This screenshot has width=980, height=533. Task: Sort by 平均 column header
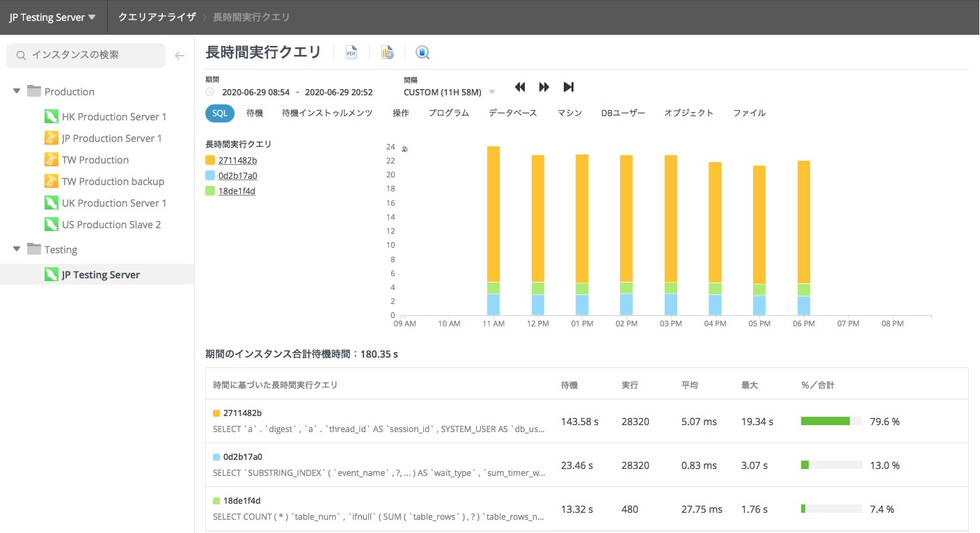[x=690, y=385]
